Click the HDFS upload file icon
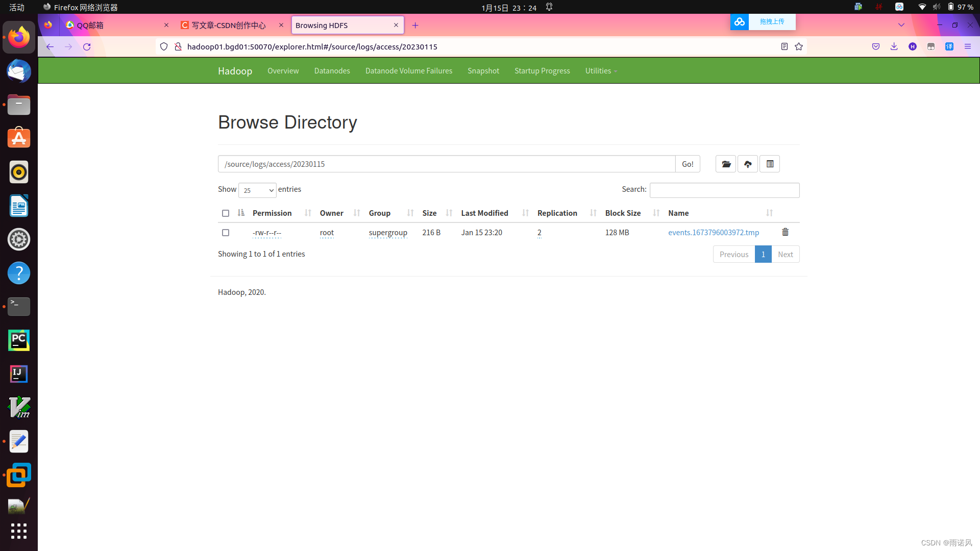The width and height of the screenshot is (980, 551). pos(748,163)
